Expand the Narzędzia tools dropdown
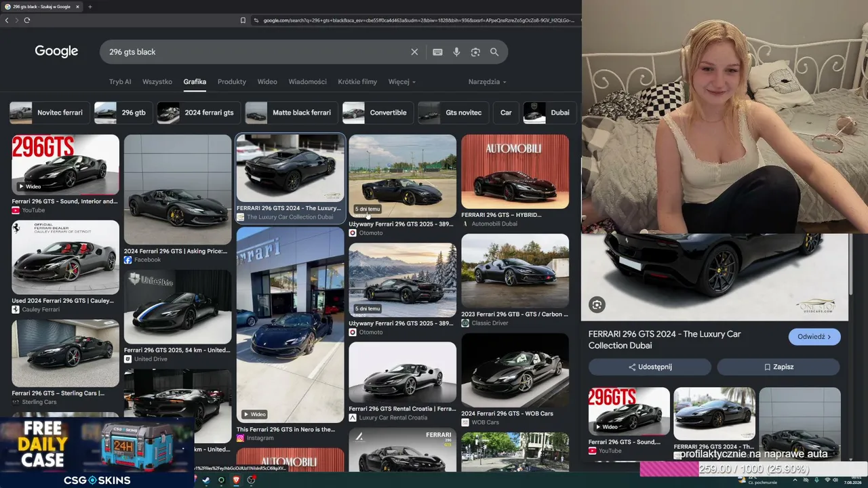Screen dimensions: 868x488 pyautogui.click(x=488, y=82)
